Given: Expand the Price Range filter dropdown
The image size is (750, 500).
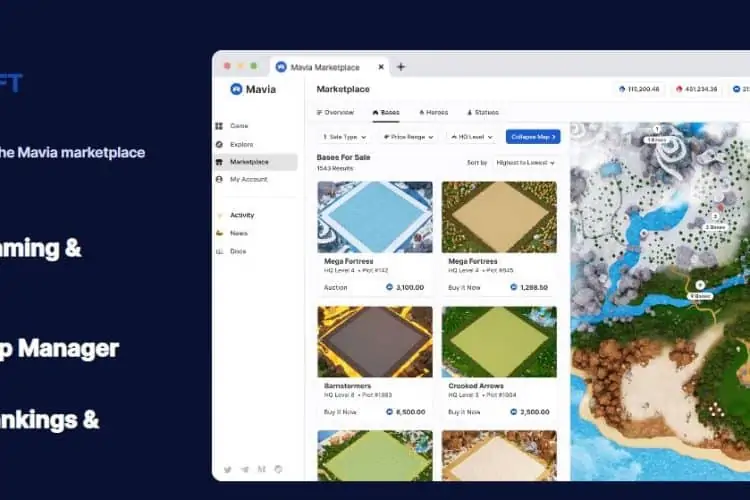Looking at the screenshot, I should 408,137.
